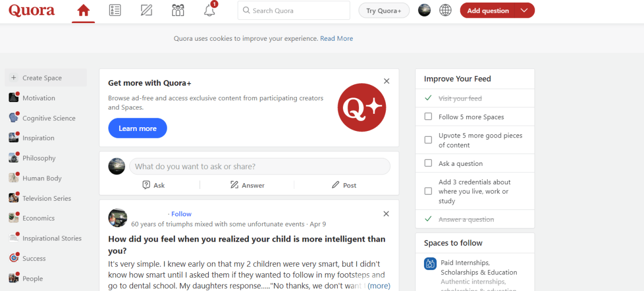Tick the Upvote 5 more good pieces checkbox
This screenshot has height=291, width=644.
(428, 140)
